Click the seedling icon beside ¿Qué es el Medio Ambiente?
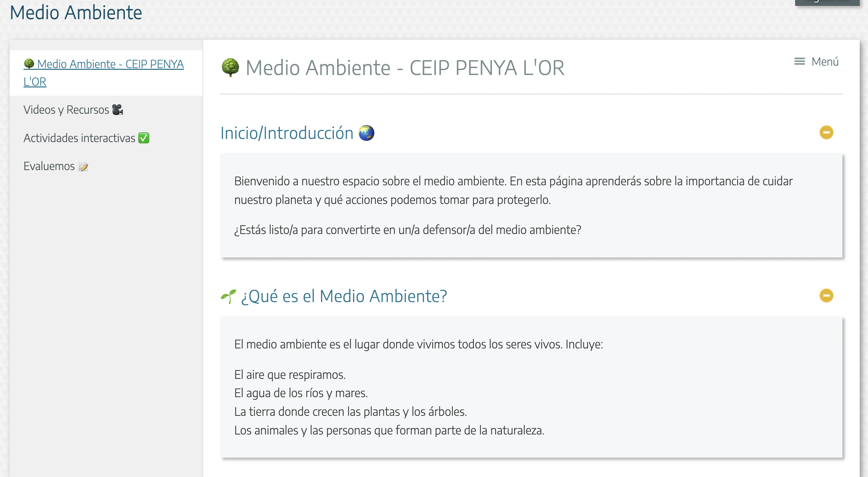The width and height of the screenshot is (868, 477). click(x=228, y=296)
